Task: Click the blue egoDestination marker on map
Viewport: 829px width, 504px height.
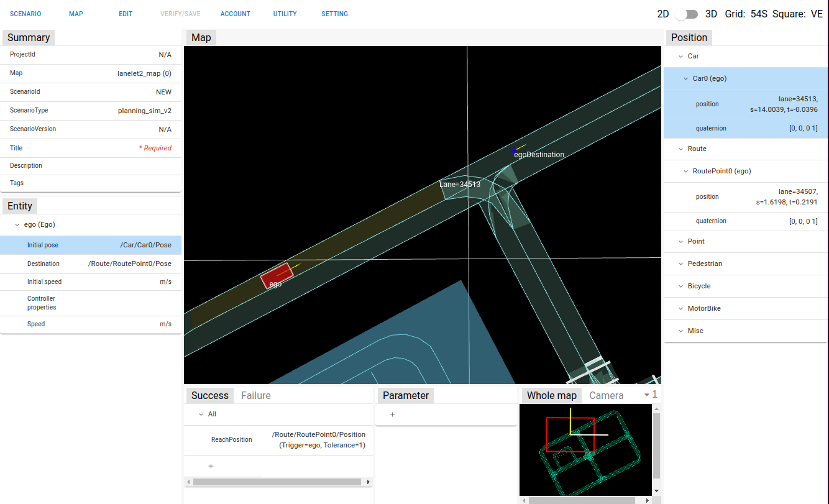Action: click(514, 150)
